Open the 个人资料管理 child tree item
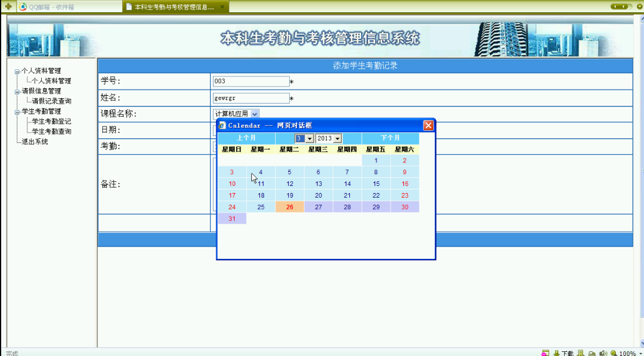The height and width of the screenshot is (356, 644). [51, 81]
